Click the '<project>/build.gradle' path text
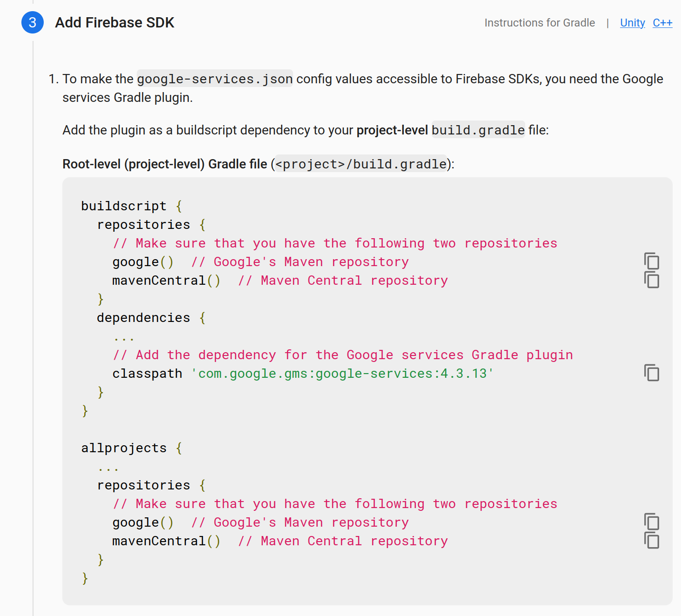This screenshot has width=681, height=616. tap(361, 164)
